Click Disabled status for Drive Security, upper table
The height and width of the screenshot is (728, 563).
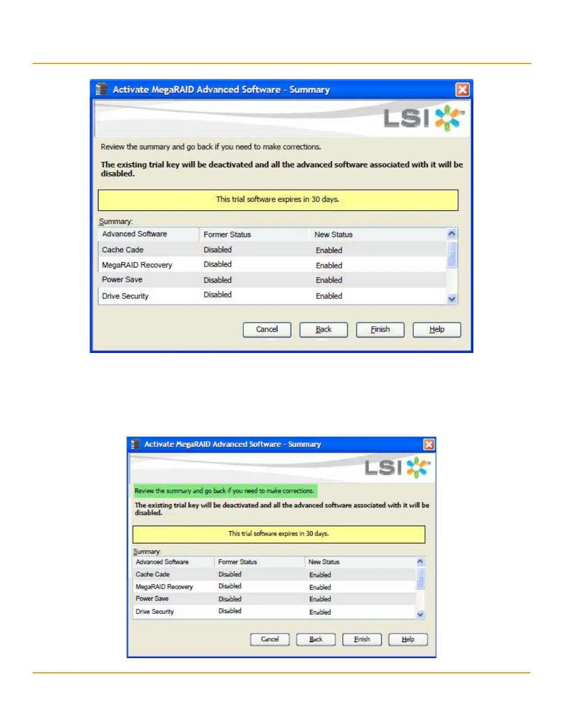pyautogui.click(x=218, y=295)
